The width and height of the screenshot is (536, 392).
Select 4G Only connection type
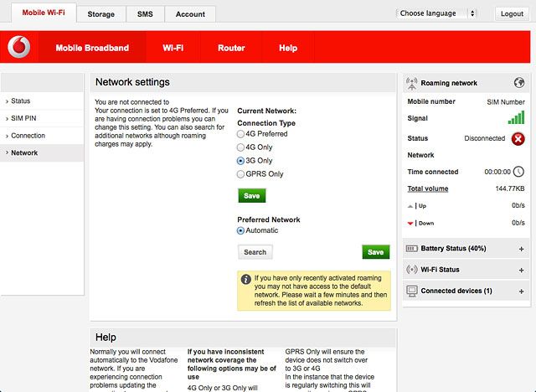pos(240,147)
